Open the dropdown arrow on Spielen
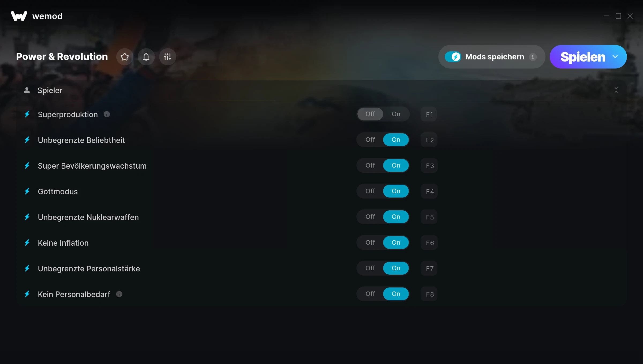The width and height of the screenshot is (643, 364). pos(615,57)
